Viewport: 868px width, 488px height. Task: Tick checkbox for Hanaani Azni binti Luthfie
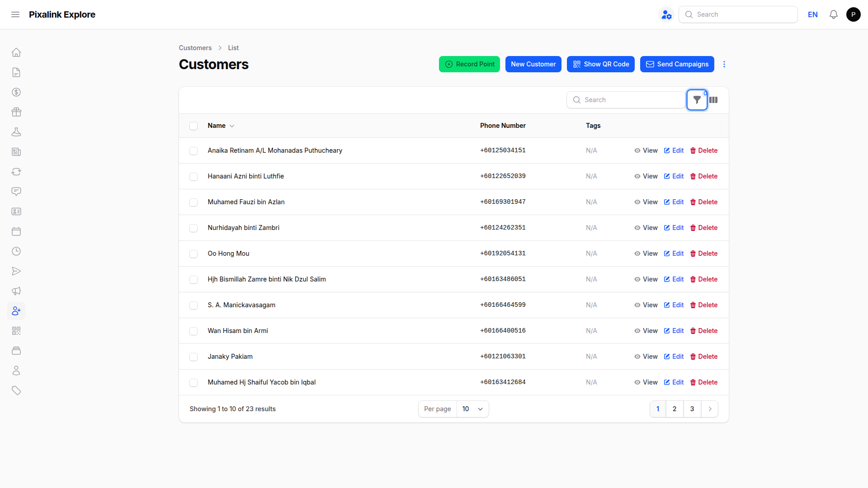(x=193, y=177)
